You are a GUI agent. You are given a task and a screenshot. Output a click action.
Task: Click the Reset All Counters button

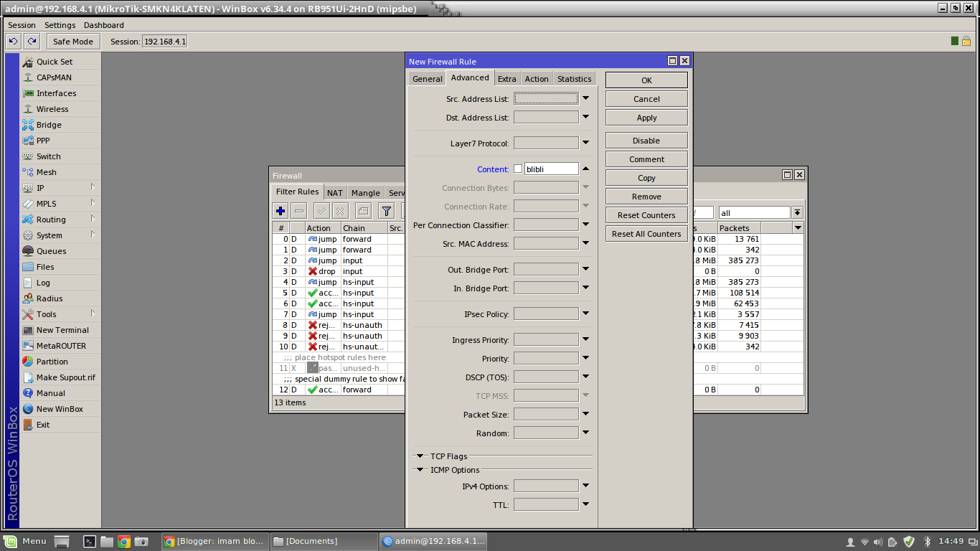coord(646,234)
